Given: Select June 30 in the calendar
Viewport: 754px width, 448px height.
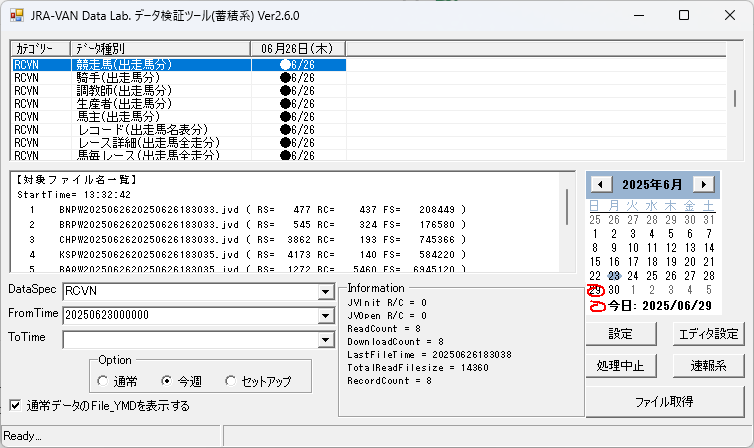Looking at the screenshot, I should click(x=614, y=290).
